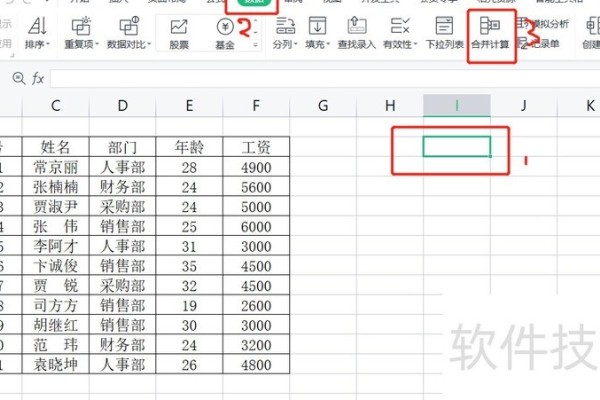Click salary cell 5600

point(256,187)
